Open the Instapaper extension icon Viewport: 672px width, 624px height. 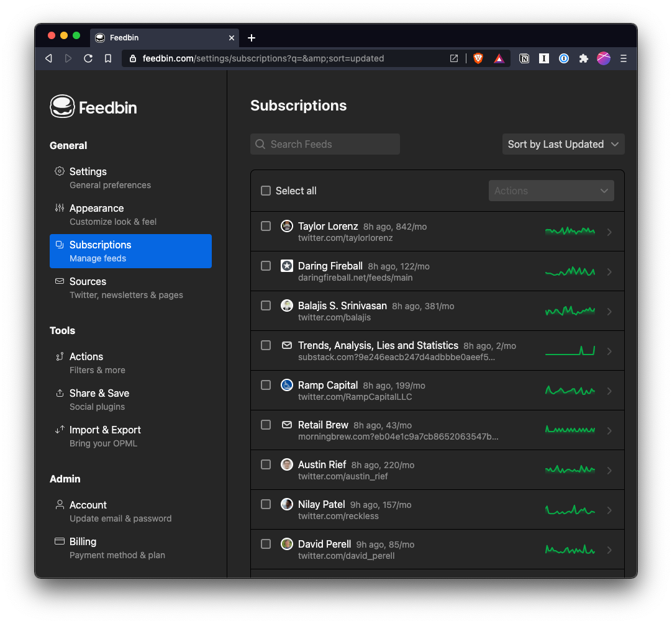544,58
